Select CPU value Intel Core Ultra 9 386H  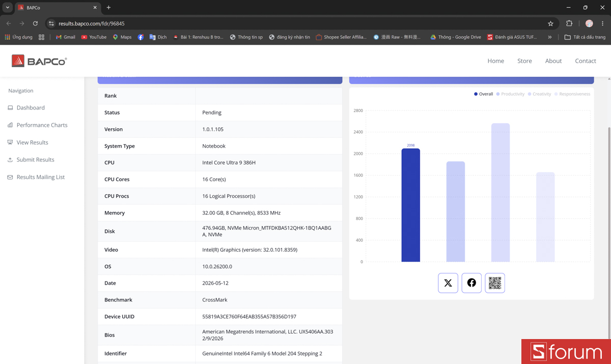[x=229, y=163]
